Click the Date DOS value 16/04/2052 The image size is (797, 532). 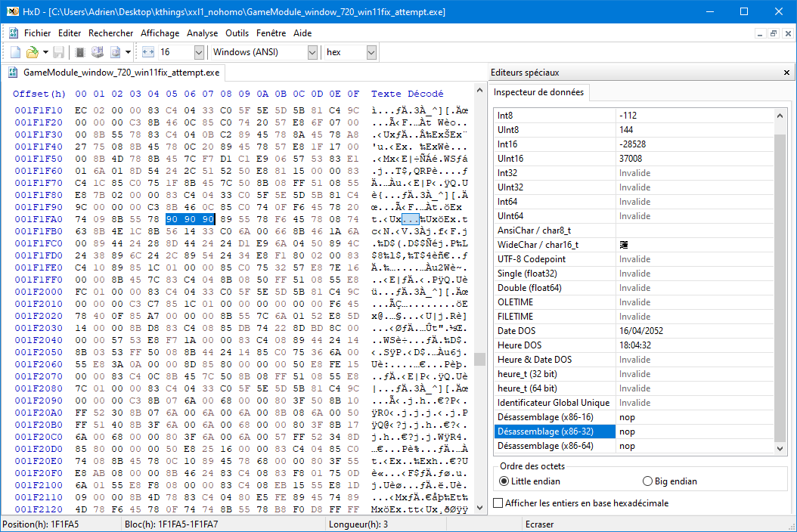pos(641,331)
